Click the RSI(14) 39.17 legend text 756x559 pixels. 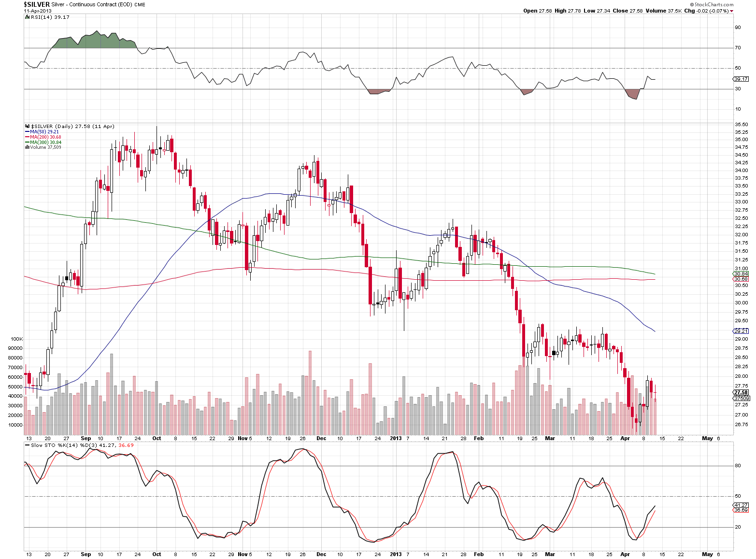pos(50,17)
